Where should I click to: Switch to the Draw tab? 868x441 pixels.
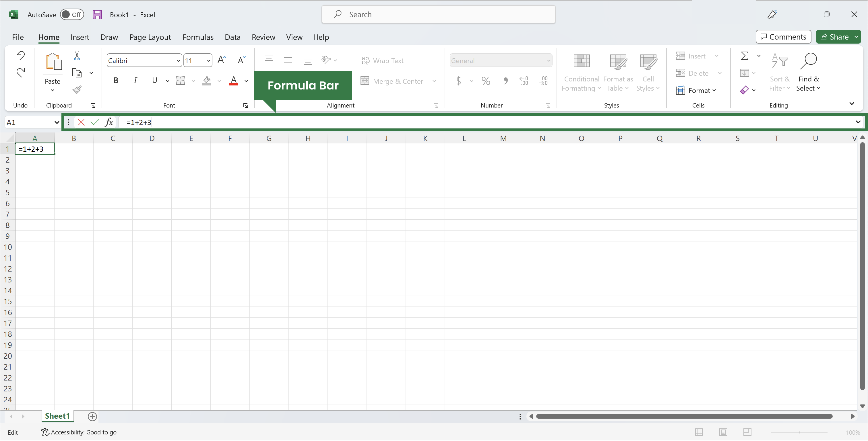tap(109, 37)
